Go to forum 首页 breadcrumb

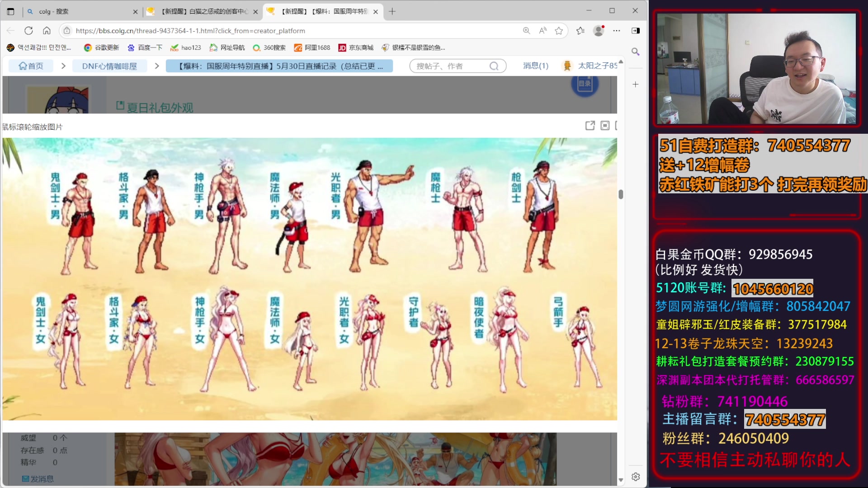pyautogui.click(x=31, y=66)
